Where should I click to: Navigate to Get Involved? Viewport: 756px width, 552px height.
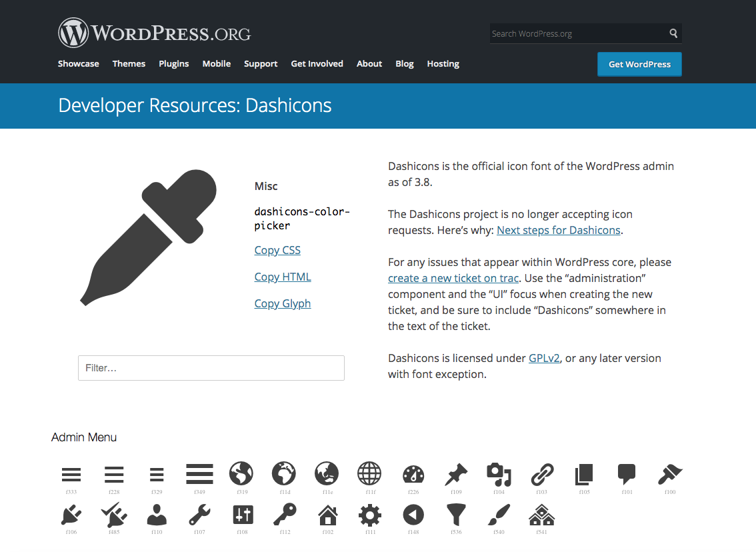tap(317, 63)
